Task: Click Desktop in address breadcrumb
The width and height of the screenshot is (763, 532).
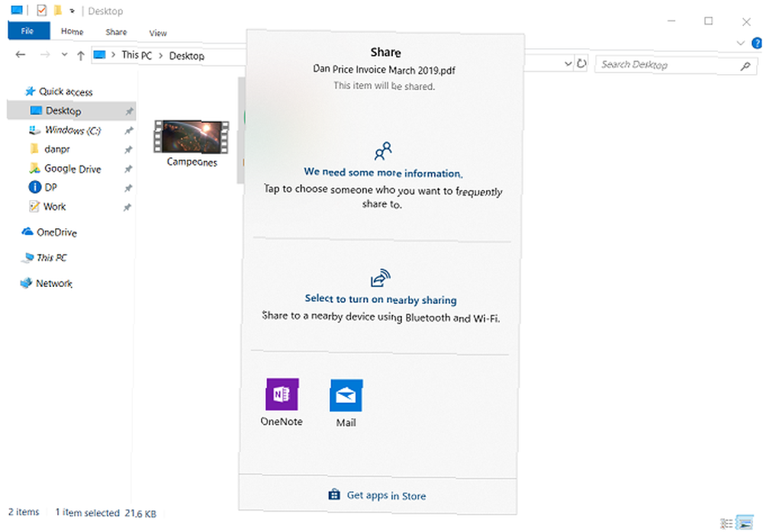Action: (186, 56)
